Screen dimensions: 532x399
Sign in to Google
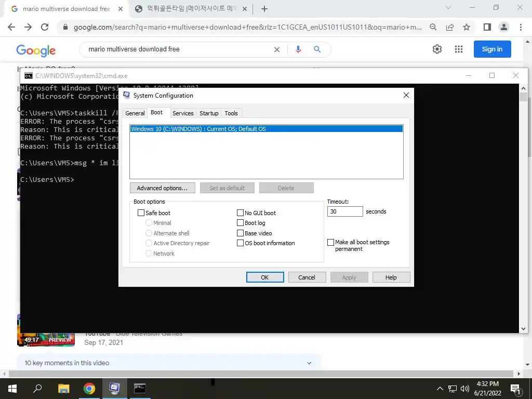coord(493,49)
